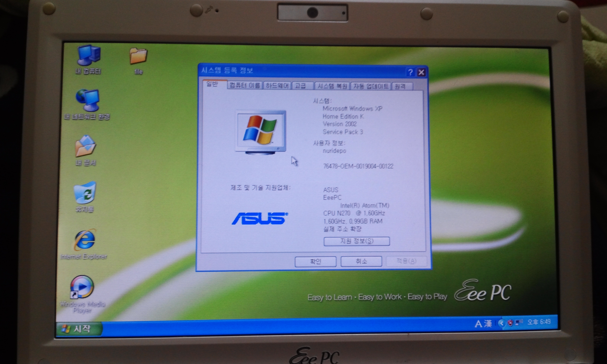Open the 하드웨어 tab
This screenshot has width=607, height=364.
click(x=277, y=85)
